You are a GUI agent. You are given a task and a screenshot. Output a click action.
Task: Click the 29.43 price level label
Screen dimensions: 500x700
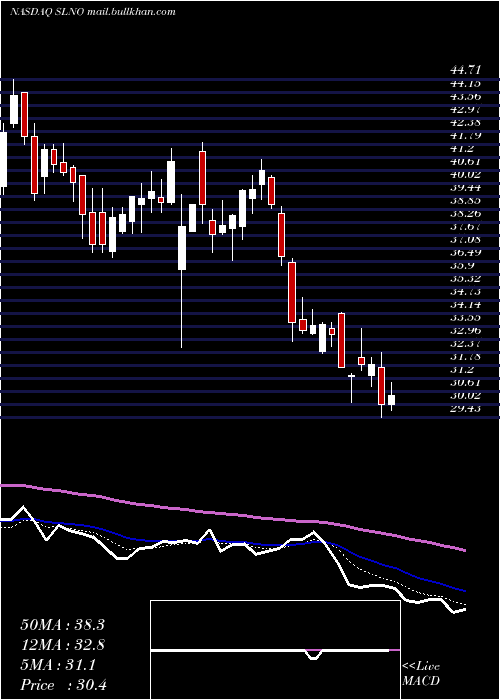[x=465, y=408]
